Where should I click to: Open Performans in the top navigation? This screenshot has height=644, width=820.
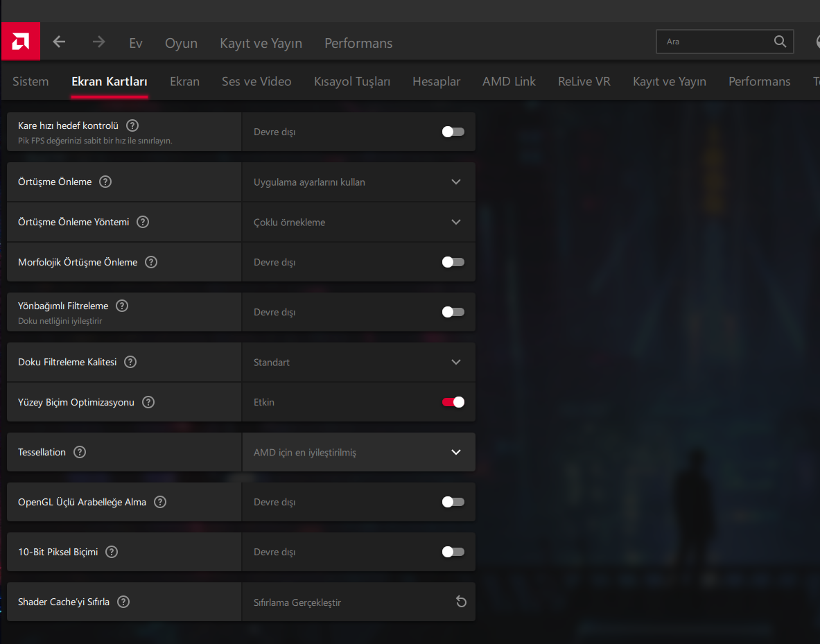[x=358, y=43]
